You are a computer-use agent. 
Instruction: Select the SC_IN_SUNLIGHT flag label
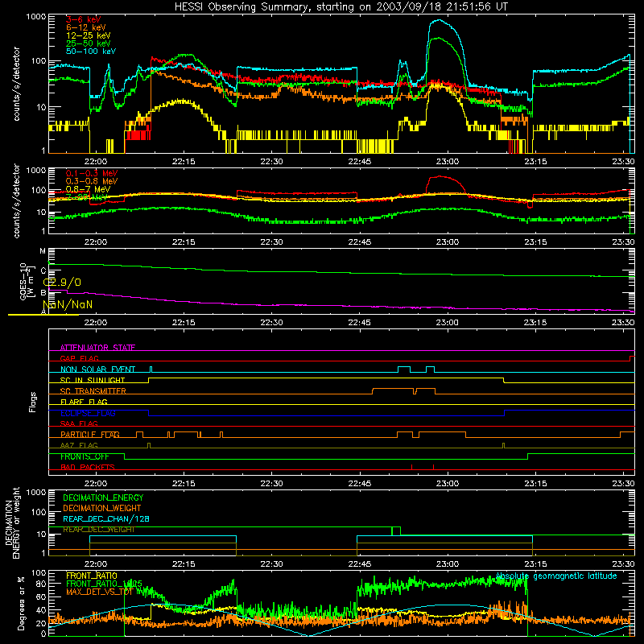[93, 380]
